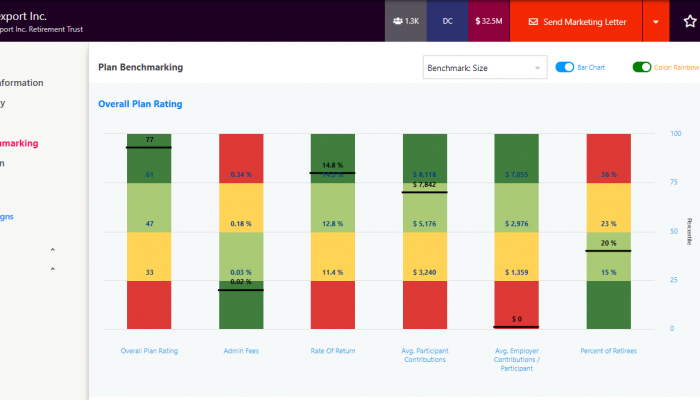Click the $32.5M assets badge
This screenshot has height=400, width=700.
489,21
